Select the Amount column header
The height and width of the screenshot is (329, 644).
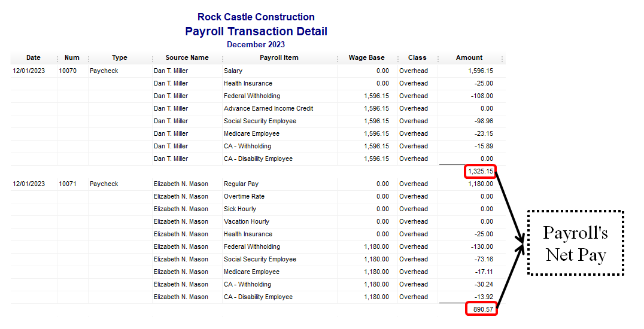(469, 58)
